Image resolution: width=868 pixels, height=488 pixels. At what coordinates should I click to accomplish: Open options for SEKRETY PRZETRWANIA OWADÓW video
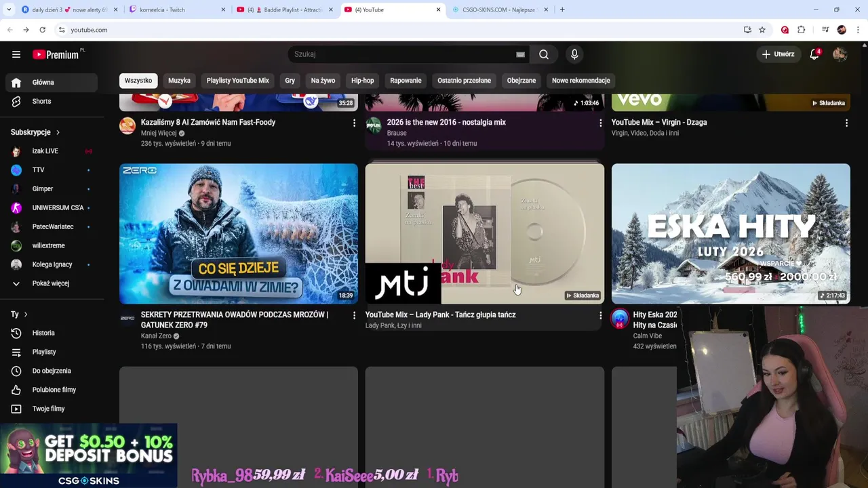(x=354, y=315)
